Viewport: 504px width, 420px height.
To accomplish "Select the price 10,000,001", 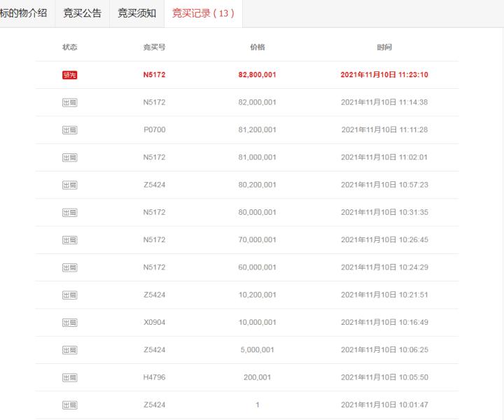I will [257, 322].
